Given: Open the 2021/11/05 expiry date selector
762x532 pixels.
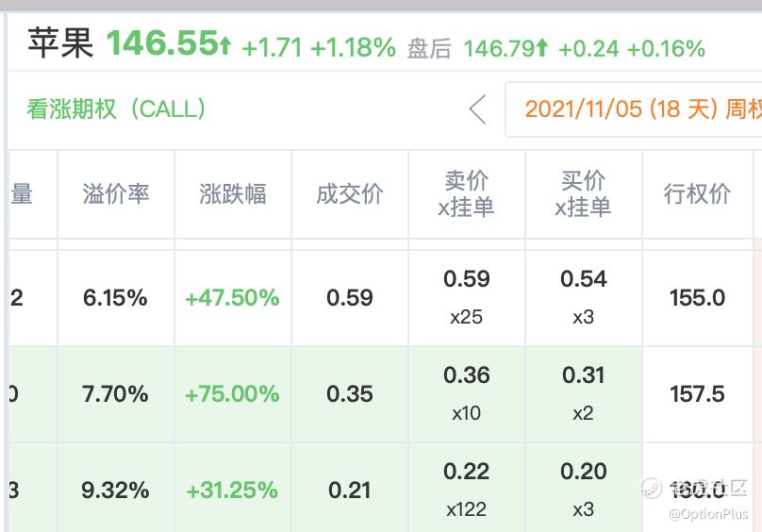Looking at the screenshot, I should point(634,109).
